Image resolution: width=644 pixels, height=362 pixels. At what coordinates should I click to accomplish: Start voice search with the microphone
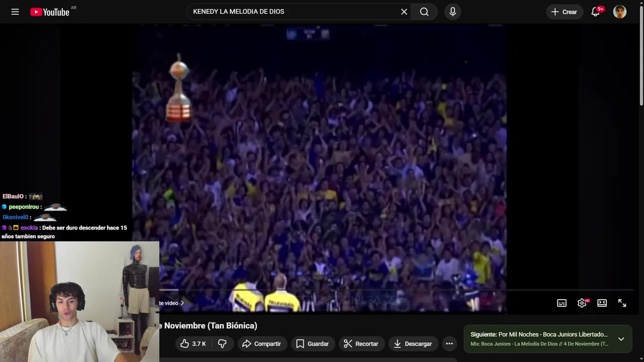coord(453,12)
